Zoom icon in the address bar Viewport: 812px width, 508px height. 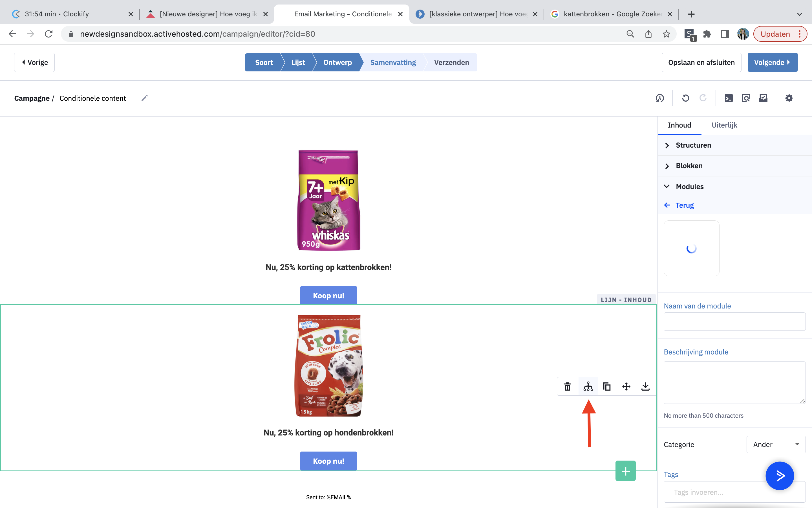[x=630, y=34]
